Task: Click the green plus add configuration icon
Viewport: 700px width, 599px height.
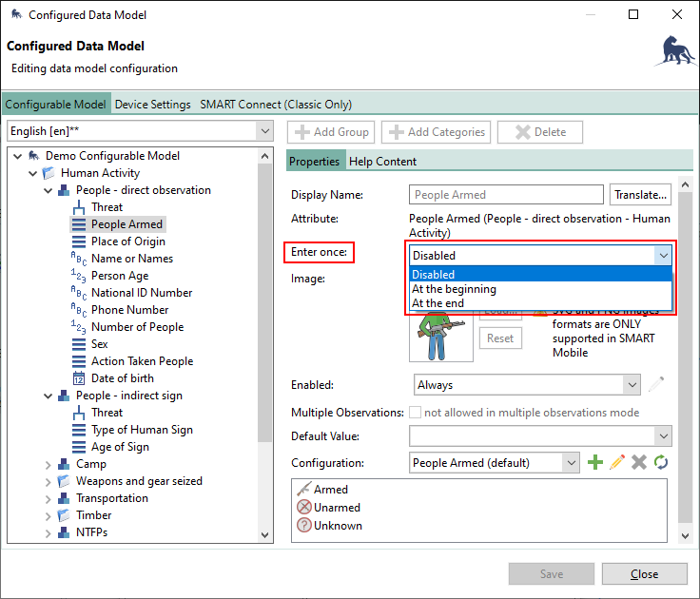Action: (595, 462)
